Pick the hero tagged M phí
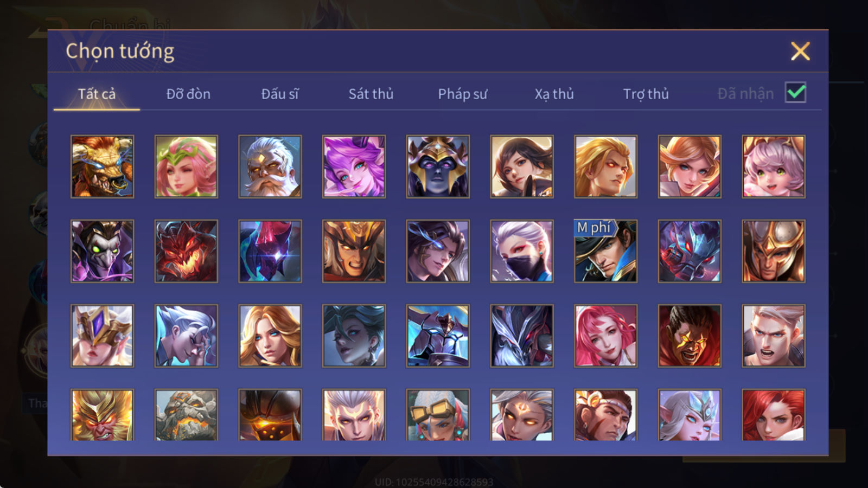 (x=605, y=251)
